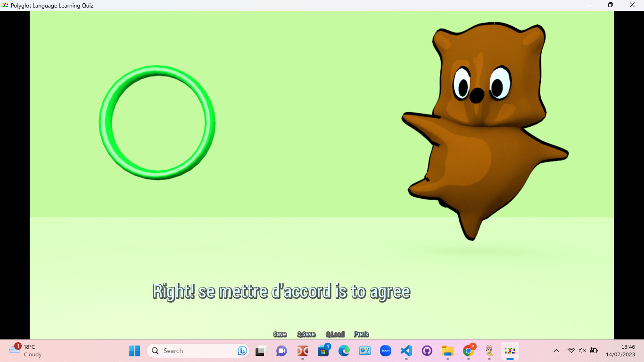Save your progress with the Save button

(280, 334)
